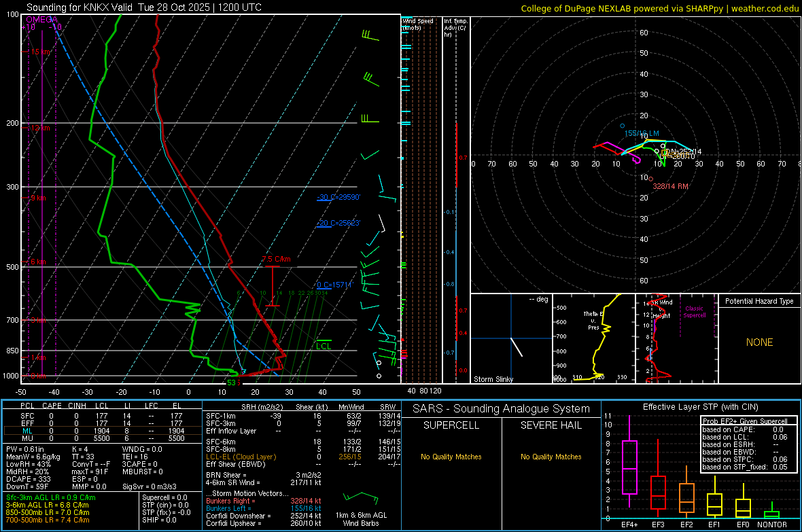Screen dimensions: 802x532
Task: Click the Corfidi Downshear = 252/14 kt line
Action: pyautogui.click(x=264, y=516)
